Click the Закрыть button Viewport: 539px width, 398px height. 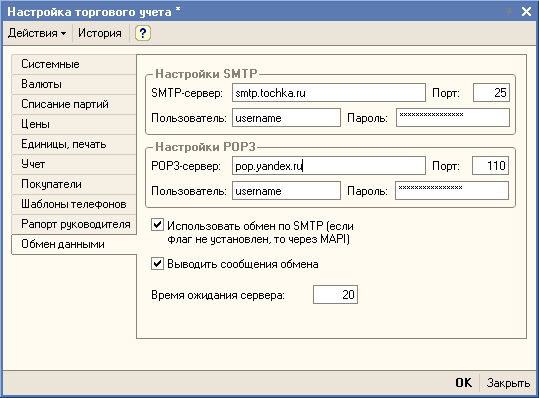pyautogui.click(x=508, y=383)
